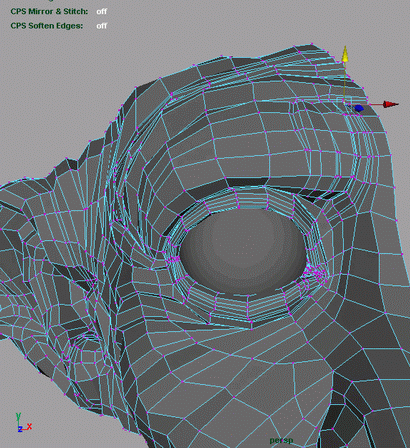Click the yellow Y-axis move arrow
Screen dimensions: 410x448
(x=345, y=55)
